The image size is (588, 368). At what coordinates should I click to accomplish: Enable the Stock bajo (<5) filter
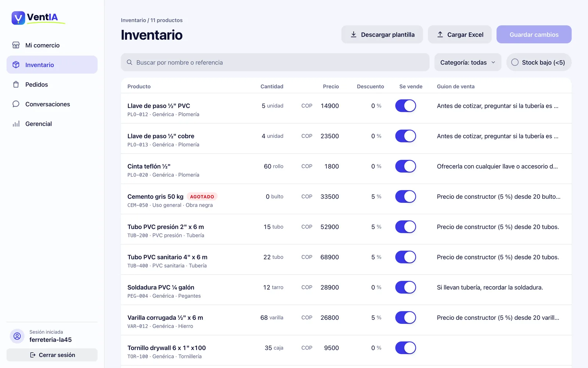point(539,63)
